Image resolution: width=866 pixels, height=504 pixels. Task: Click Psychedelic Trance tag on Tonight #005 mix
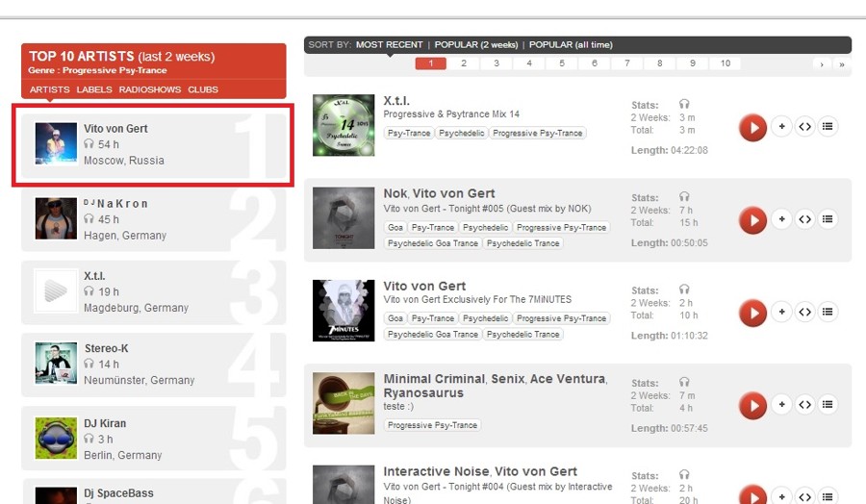click(523, 243)
